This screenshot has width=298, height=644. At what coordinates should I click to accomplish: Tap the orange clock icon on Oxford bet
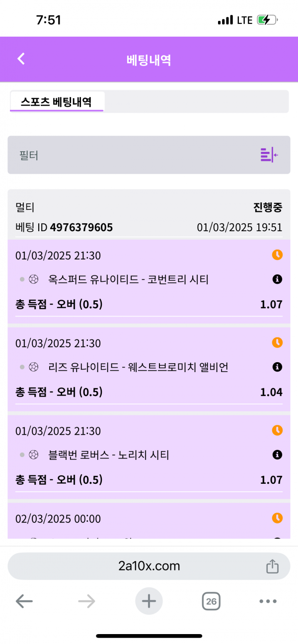coord(277,255)
